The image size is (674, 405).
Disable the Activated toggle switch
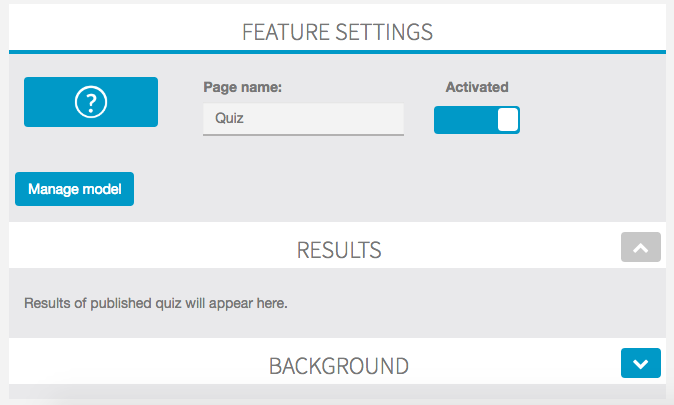476,120
